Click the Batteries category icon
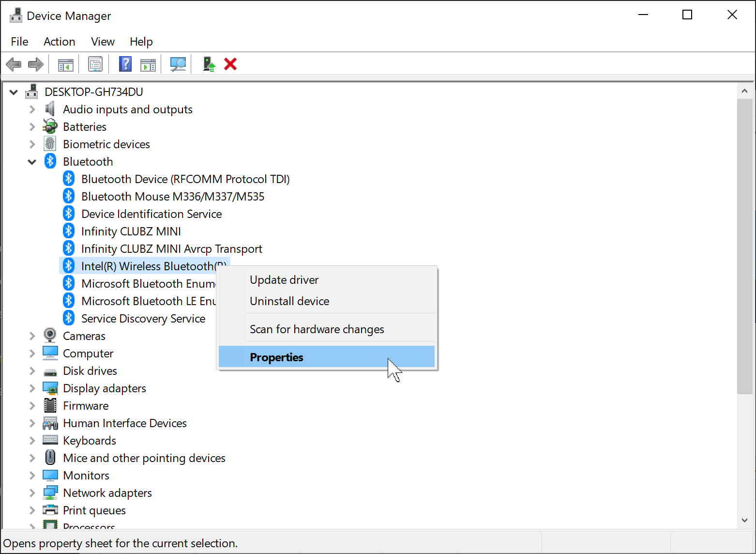 point(50,126)
